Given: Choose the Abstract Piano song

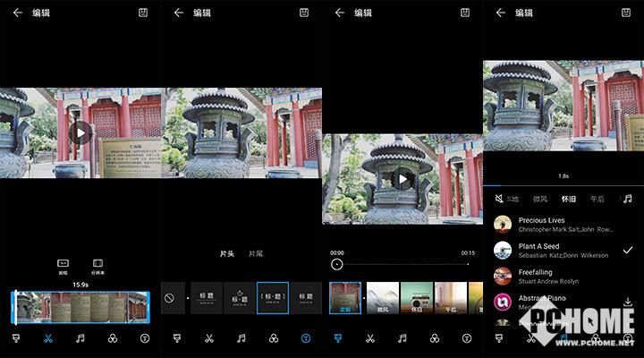Looking at the screenshot, I should click(563, 303).
